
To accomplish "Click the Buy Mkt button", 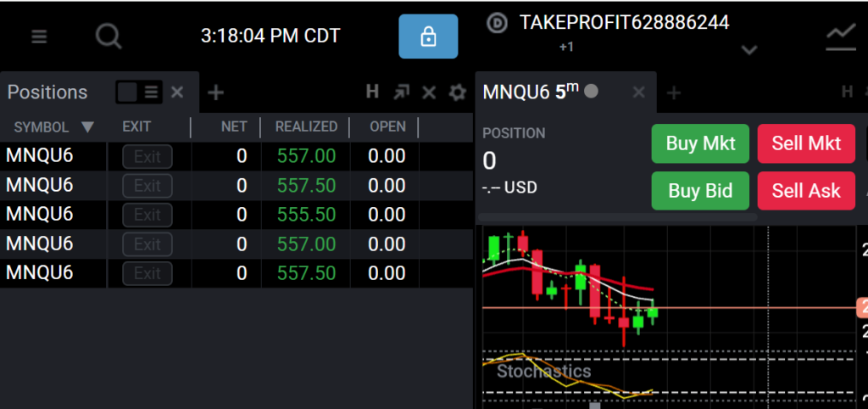I will click(700, 143).
